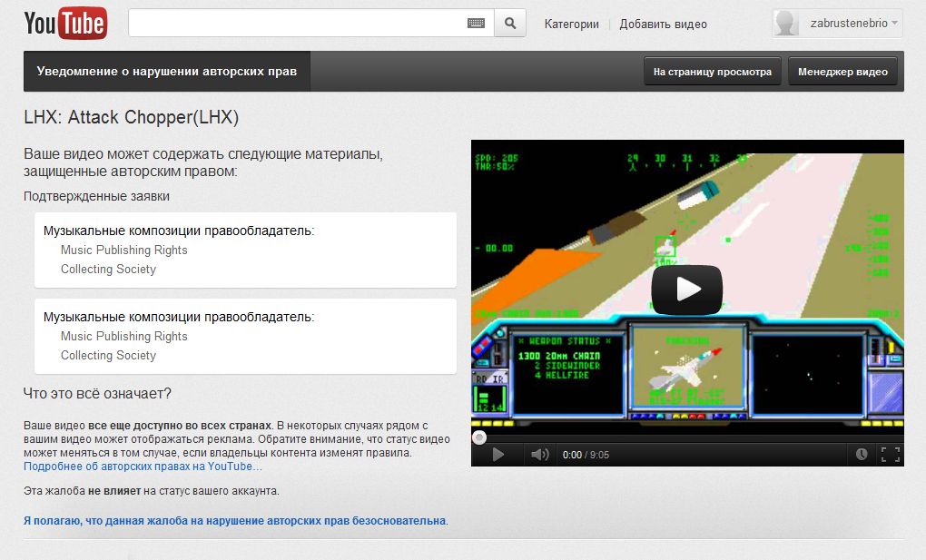Open Подробнее об авторских правах на YouTube link
The image size is (926, 560).
143,467
